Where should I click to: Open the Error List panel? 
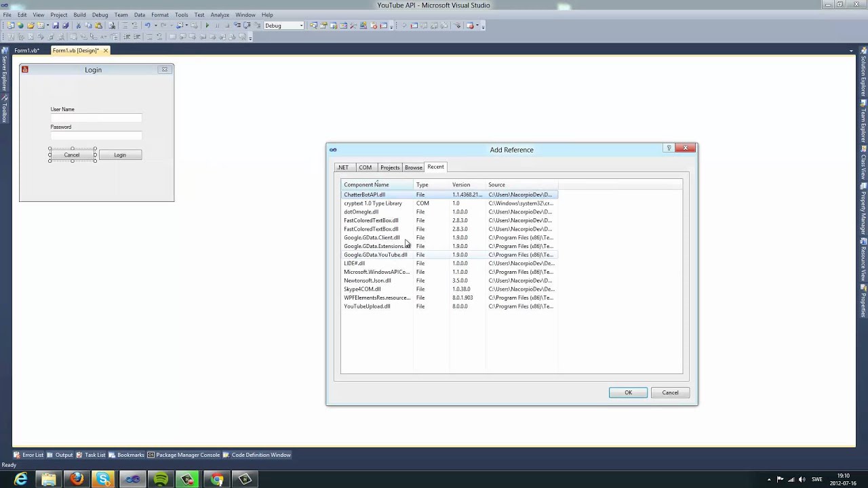point(28,455)
